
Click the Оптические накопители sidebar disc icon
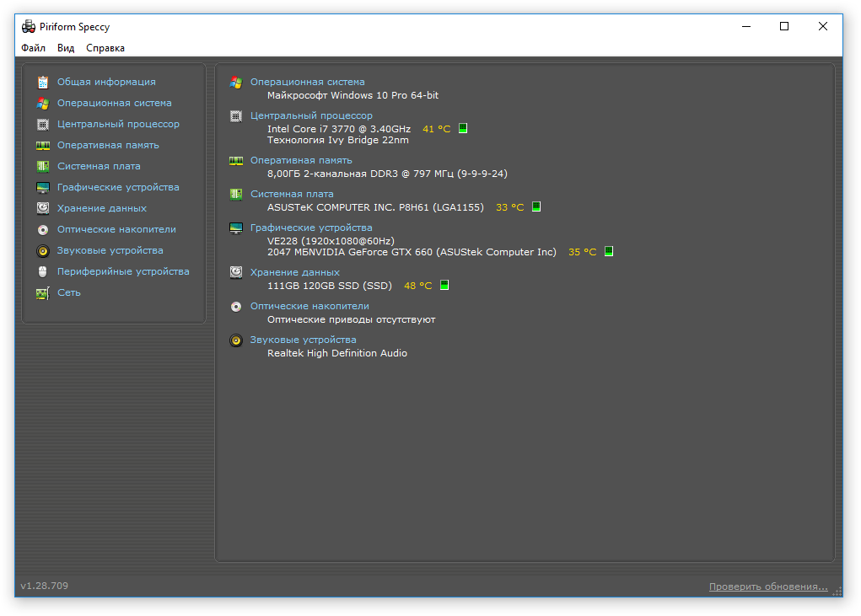coord(43,230)
